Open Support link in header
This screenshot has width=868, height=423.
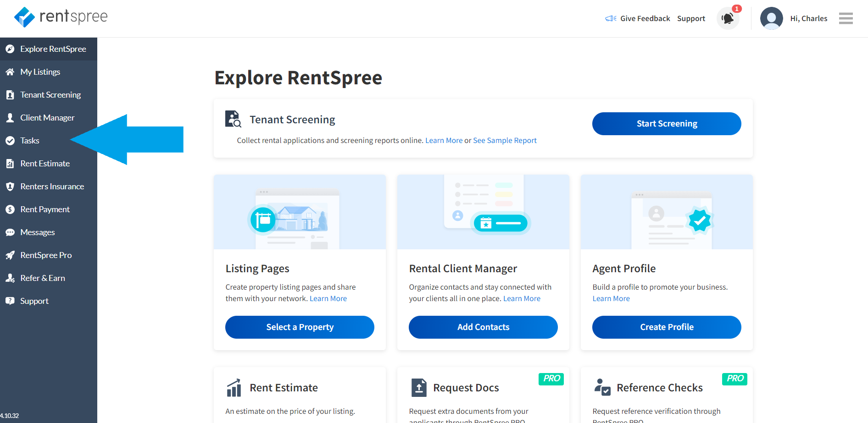point(691,18)
